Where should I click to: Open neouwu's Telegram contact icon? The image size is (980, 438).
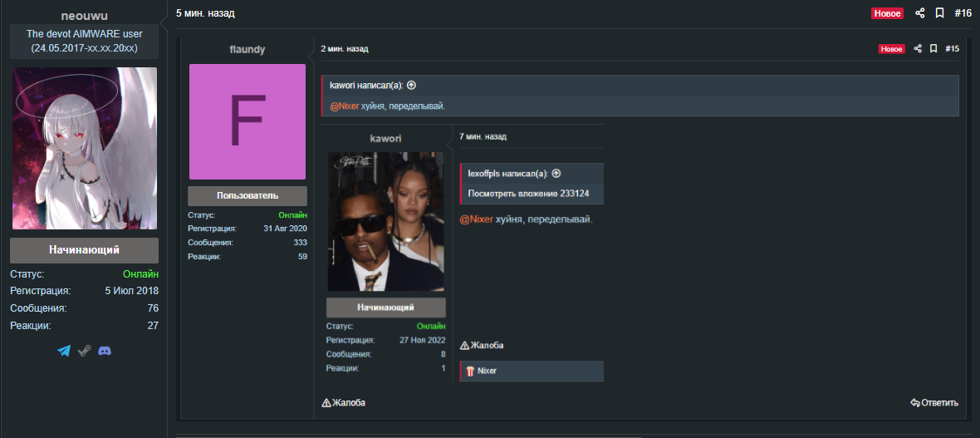pos(64,352)
